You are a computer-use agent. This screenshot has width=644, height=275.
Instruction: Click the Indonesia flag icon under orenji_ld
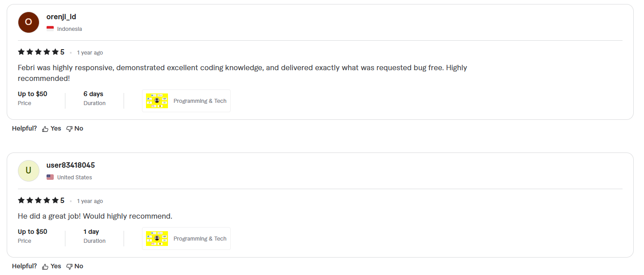point(50,28)
